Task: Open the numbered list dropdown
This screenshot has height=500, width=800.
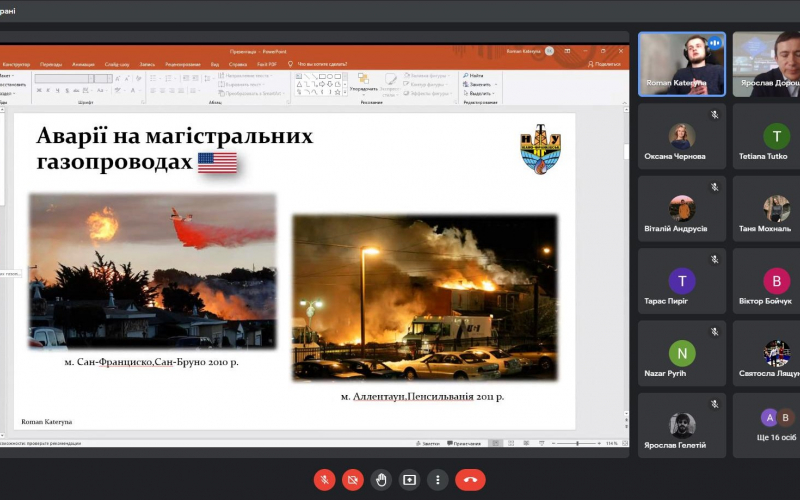Action: (x=169, y=78)
